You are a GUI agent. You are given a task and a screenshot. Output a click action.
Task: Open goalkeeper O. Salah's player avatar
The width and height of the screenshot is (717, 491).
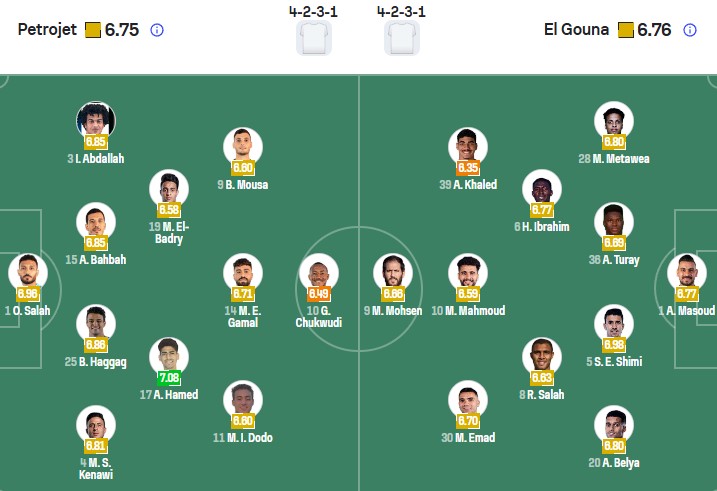click(28, 273)
